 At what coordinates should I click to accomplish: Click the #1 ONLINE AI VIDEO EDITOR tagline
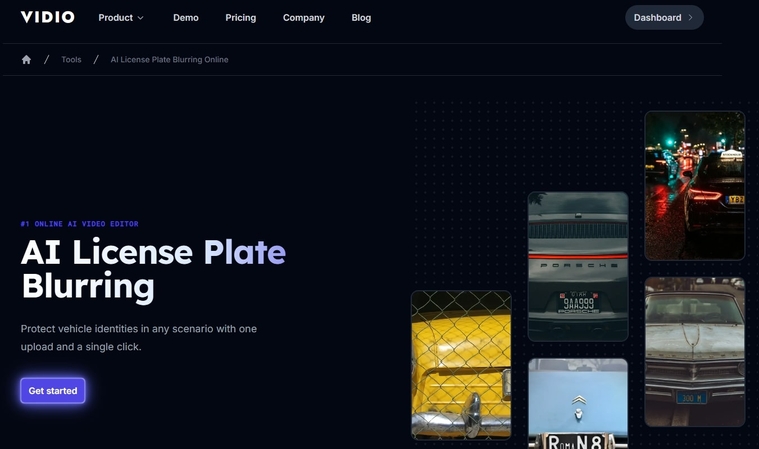[79, 224]
